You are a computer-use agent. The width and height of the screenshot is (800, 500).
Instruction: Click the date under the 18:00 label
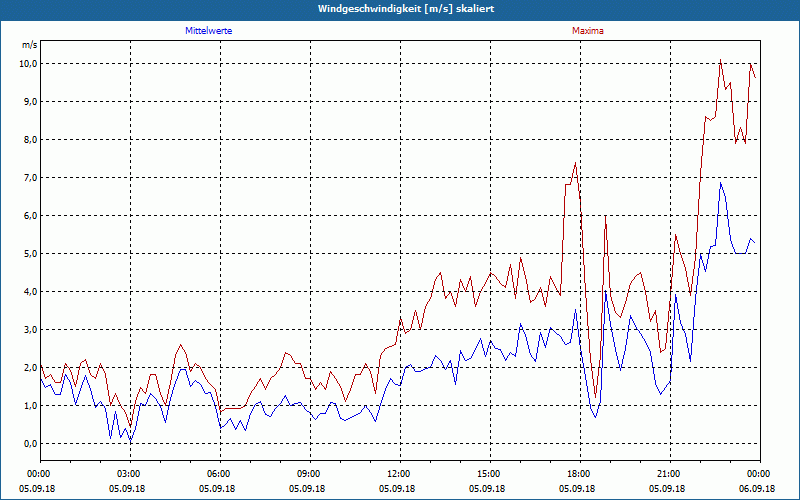pos(577,488)
